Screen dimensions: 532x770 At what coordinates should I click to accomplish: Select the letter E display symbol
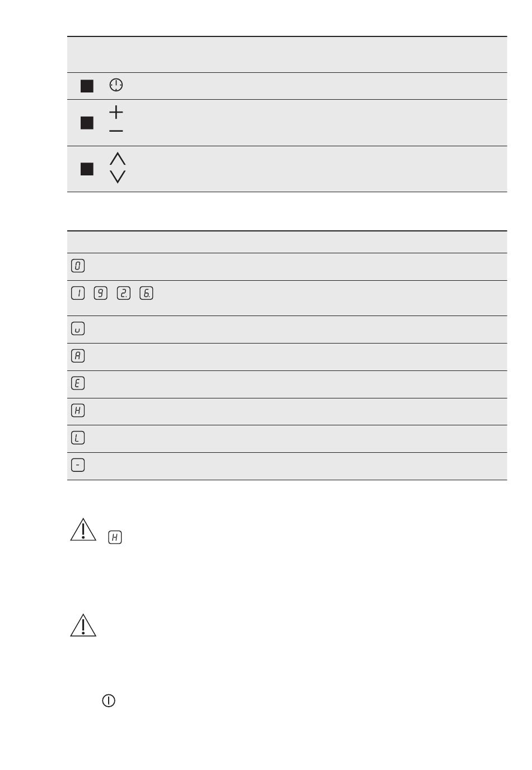(78, 383)
